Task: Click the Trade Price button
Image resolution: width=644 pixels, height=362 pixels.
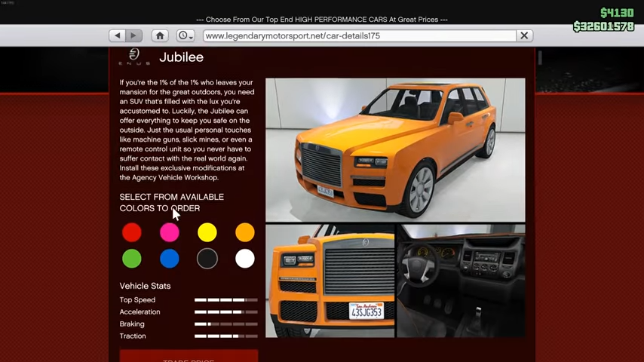Action: click(x=189, y=356)
